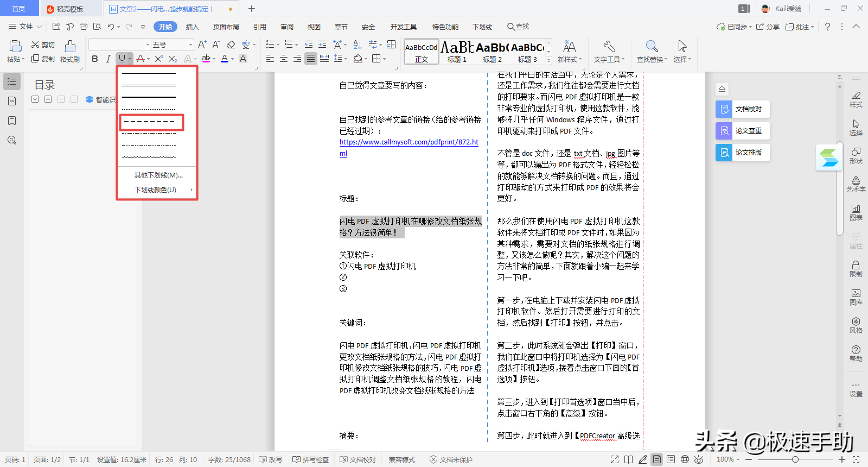Click the 格式刷 format painter
The image size is (868, 467).
(70, 52)
